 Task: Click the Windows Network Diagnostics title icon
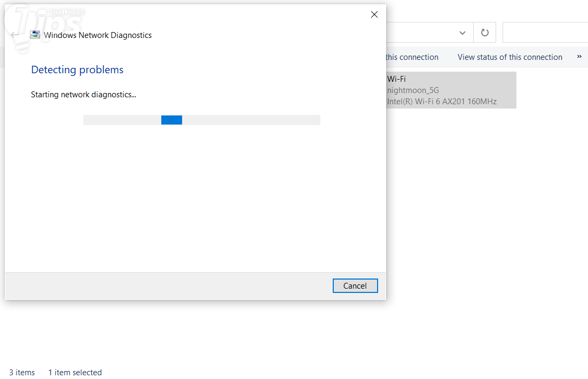pyautogui.click(x=35, y=35)
